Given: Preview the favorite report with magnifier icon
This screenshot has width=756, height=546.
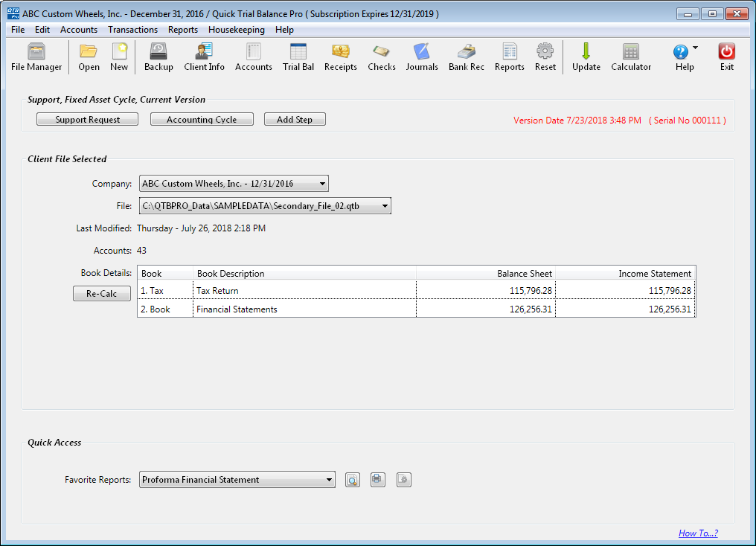Looking at the screenshot, I should tap(353, 480).
